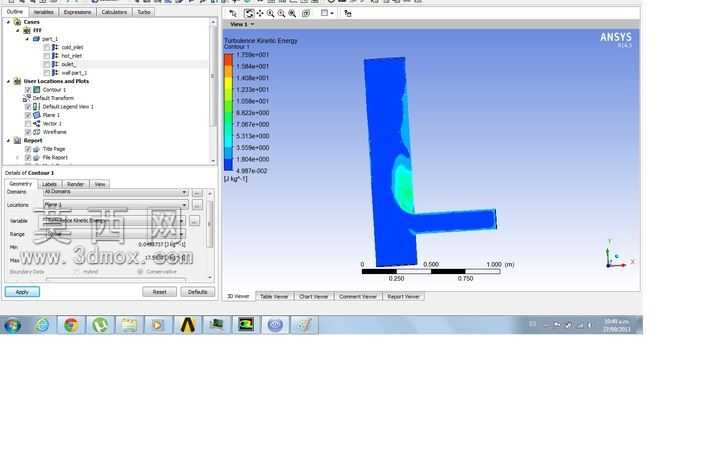Activate the Rotate view tool
704x469 pixels.
coord(249,13)
